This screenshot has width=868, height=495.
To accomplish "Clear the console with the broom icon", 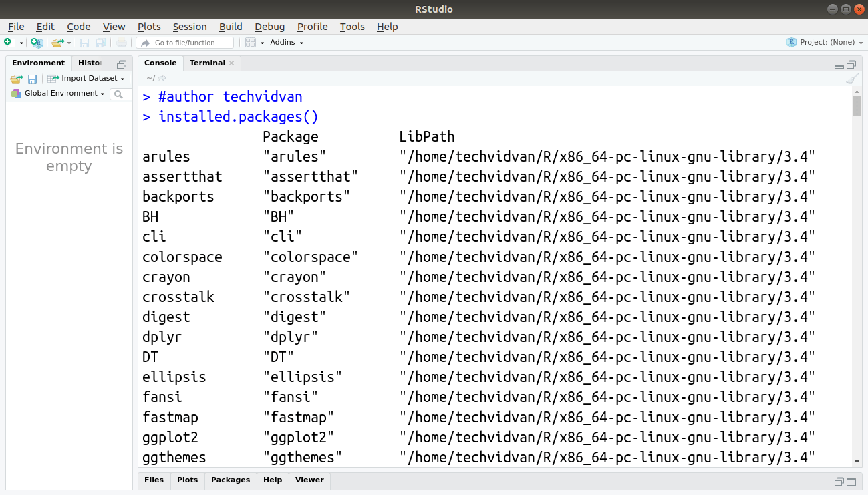I will click(x=852, y=79).
